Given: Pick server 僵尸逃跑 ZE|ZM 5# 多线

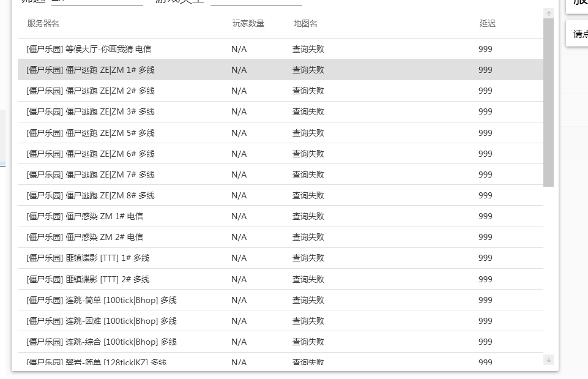Looking at the screenshot, I should 91,133.
